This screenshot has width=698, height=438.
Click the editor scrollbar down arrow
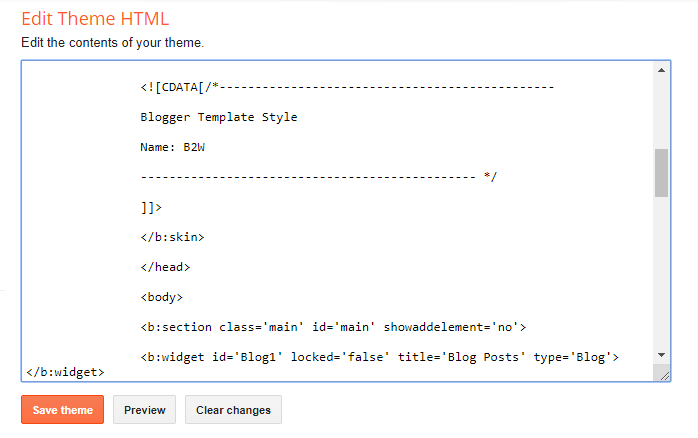point(661,355)
